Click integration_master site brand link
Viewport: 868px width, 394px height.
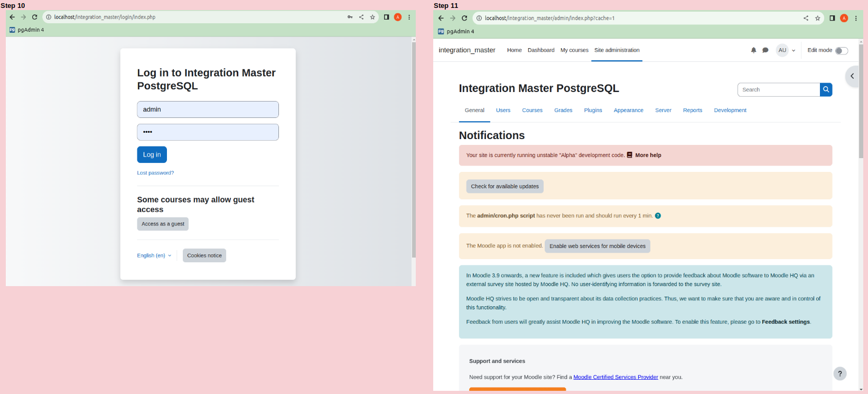tap(467, 50)
